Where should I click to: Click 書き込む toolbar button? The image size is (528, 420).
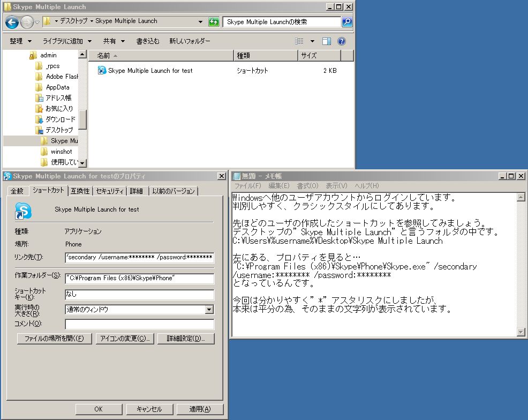[148, 41]
